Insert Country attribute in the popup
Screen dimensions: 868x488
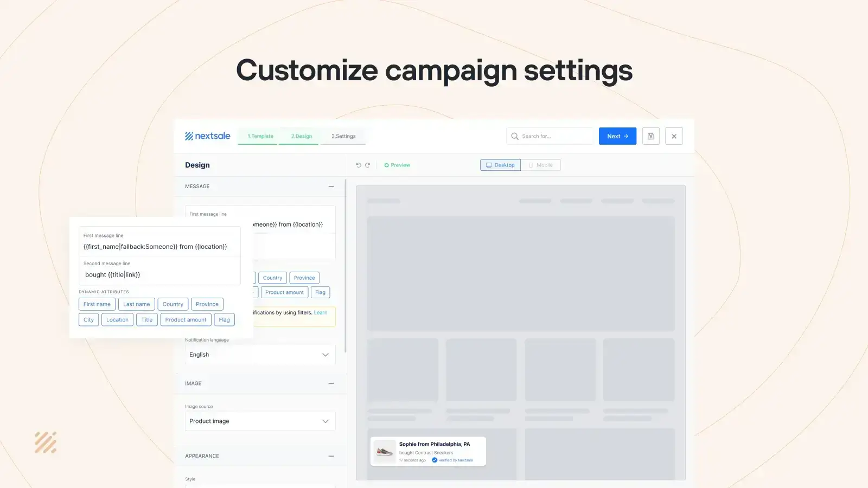click(173, 304)
